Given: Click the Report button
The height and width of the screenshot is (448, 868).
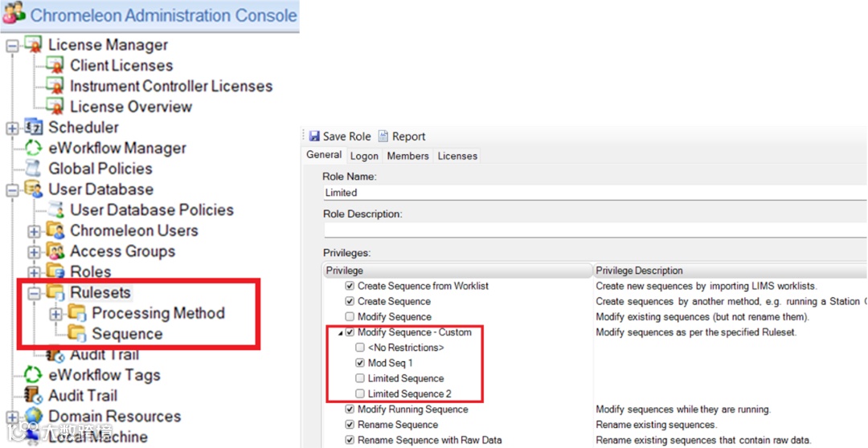Looking at the screenshot, I should 402,136.
